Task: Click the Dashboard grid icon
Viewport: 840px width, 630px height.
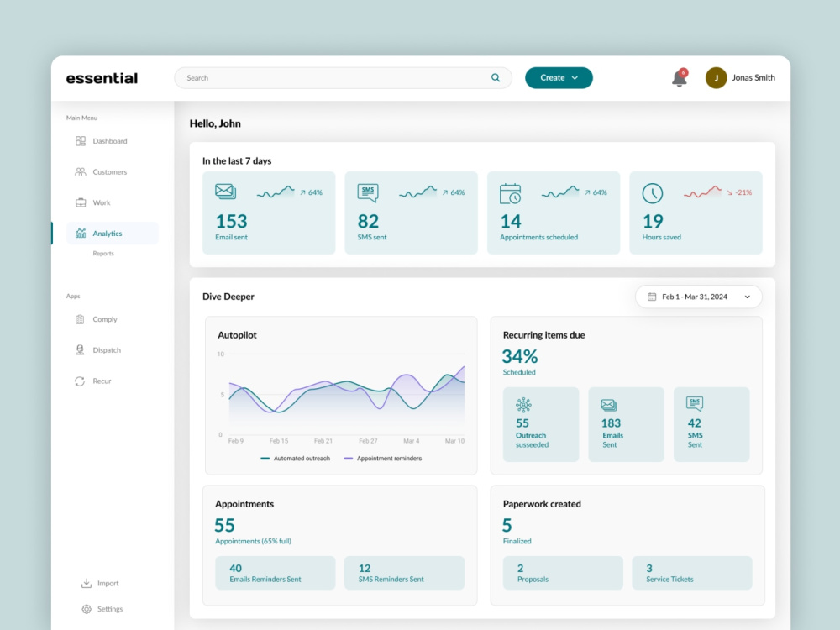Action: pos(81,141)
